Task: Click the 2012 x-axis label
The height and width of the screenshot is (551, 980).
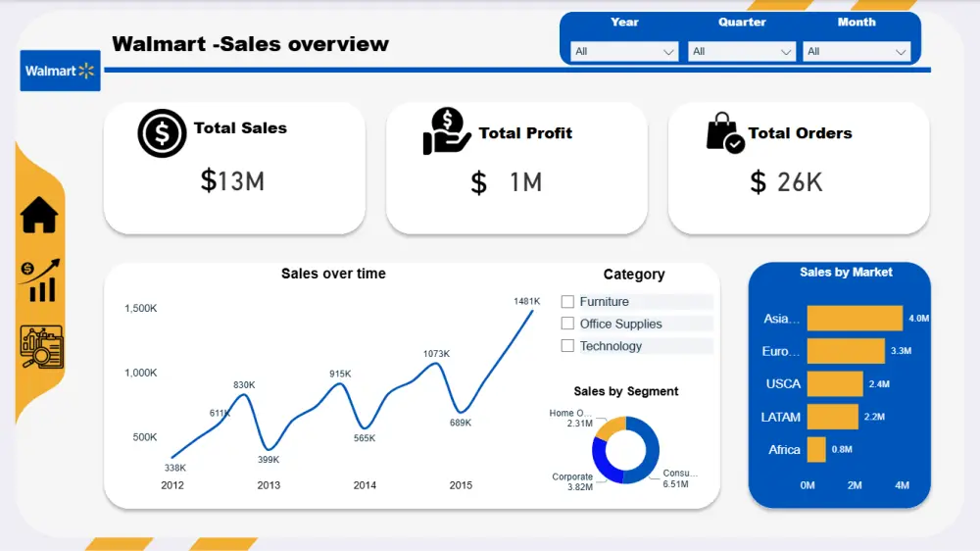Action: tap(172, 485)
